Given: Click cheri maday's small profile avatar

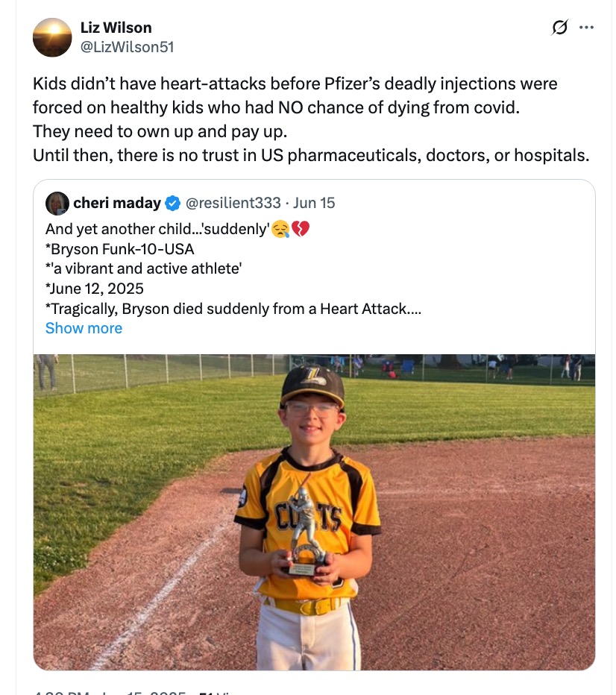Looking at the screenshot, I should tap(57, 203).
